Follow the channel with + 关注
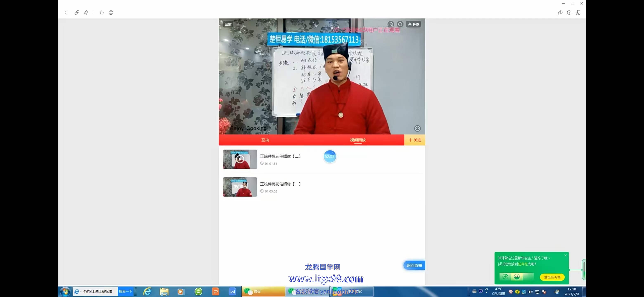This screenshot has width=644, height=297. pyautogui.click(x=415, y=140)
